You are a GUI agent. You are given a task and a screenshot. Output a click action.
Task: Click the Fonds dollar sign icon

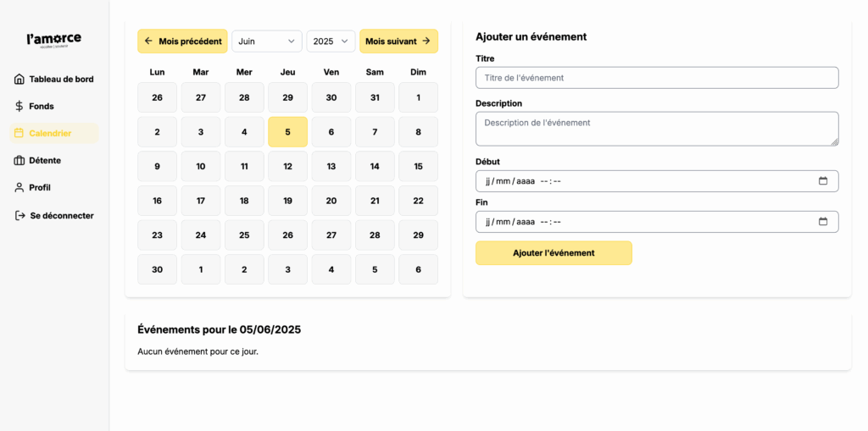[19, 106]
